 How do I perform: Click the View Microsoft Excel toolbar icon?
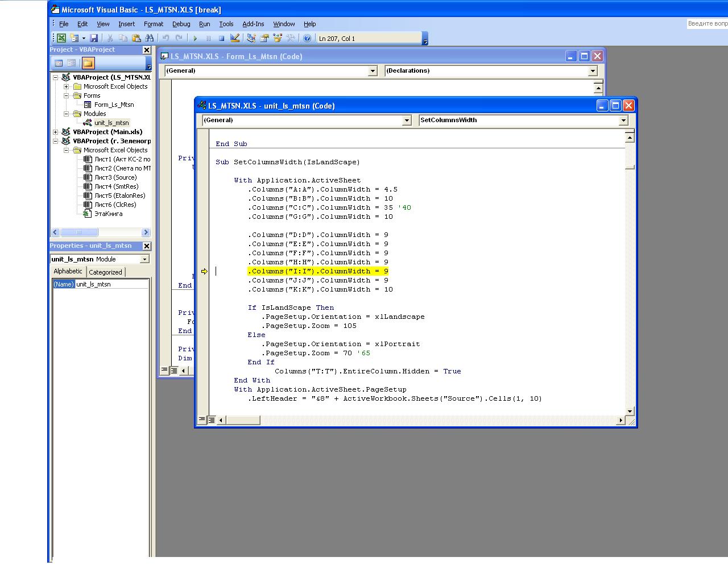[x=61, y=38]
